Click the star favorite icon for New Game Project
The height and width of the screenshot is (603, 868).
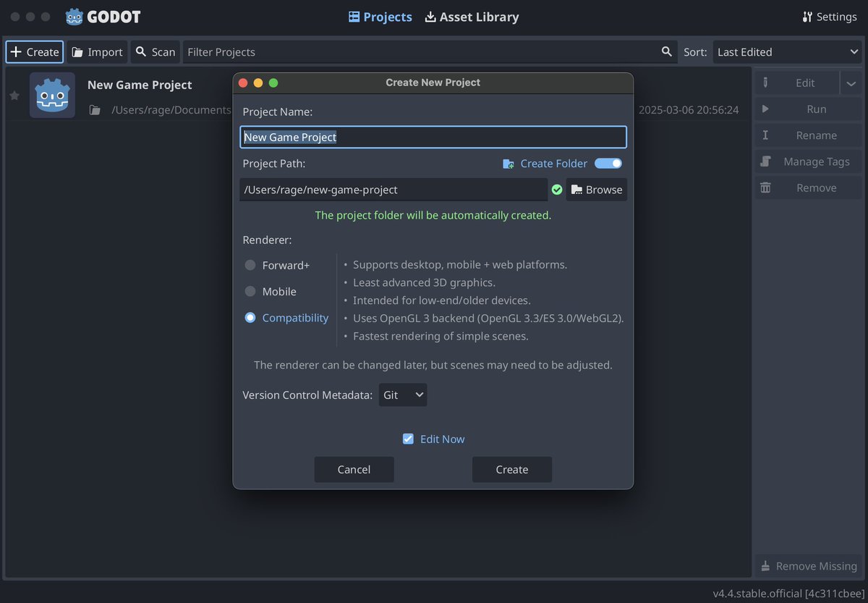click(14, 95)
